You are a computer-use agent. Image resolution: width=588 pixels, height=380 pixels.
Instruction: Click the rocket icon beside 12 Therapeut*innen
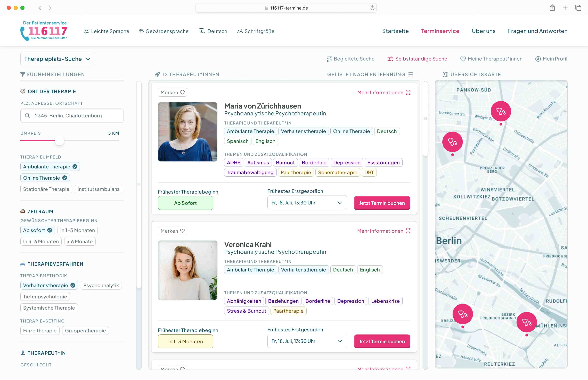pos(157,74)
